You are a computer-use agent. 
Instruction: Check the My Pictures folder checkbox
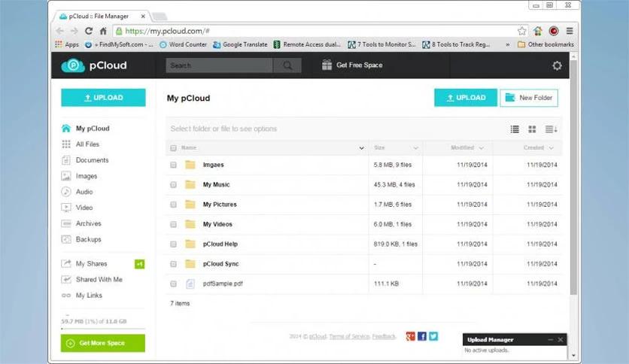pos(173,205)
